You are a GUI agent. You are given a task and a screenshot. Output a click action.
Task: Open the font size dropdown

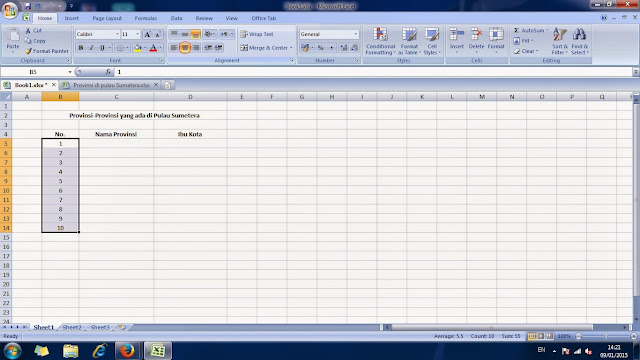[138, 34]
